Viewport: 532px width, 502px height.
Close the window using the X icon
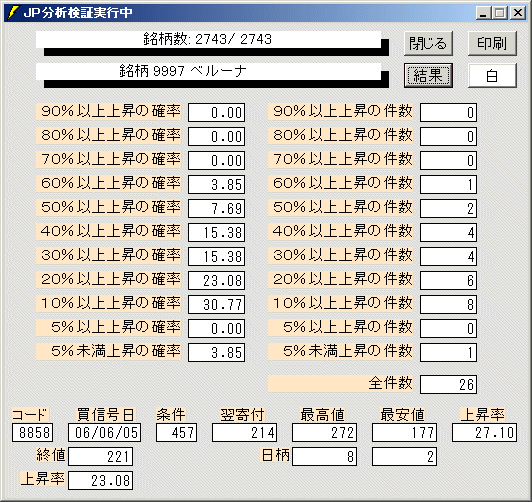(x=518, y=13)
